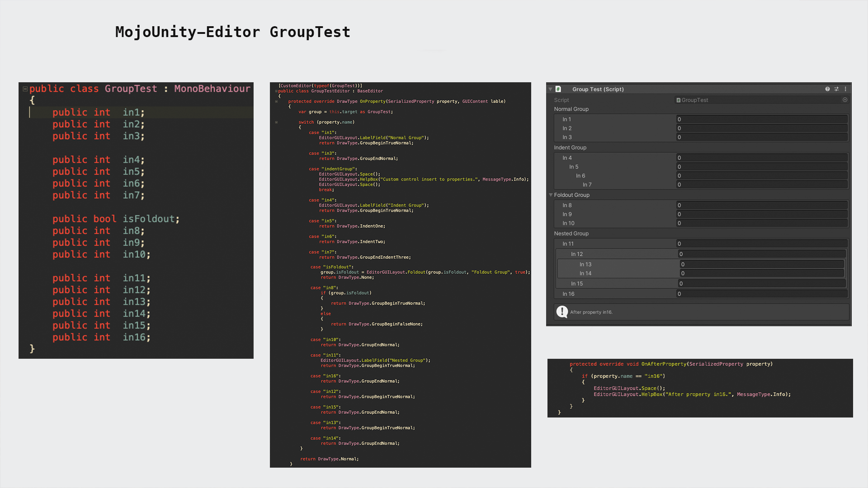This screenshot has width=868, height=488.
Task: Click the 'case "indentGroup":' code line
Action: [x=333, y=169]
